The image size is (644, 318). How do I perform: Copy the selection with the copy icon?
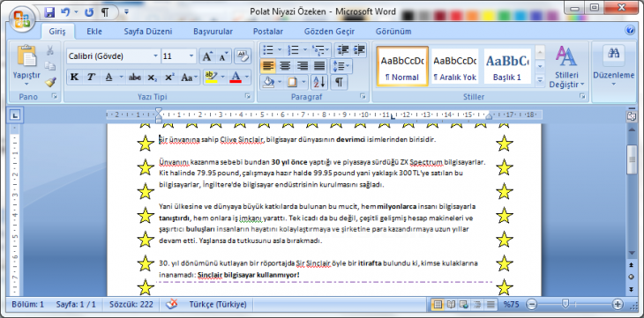(50, 66)
